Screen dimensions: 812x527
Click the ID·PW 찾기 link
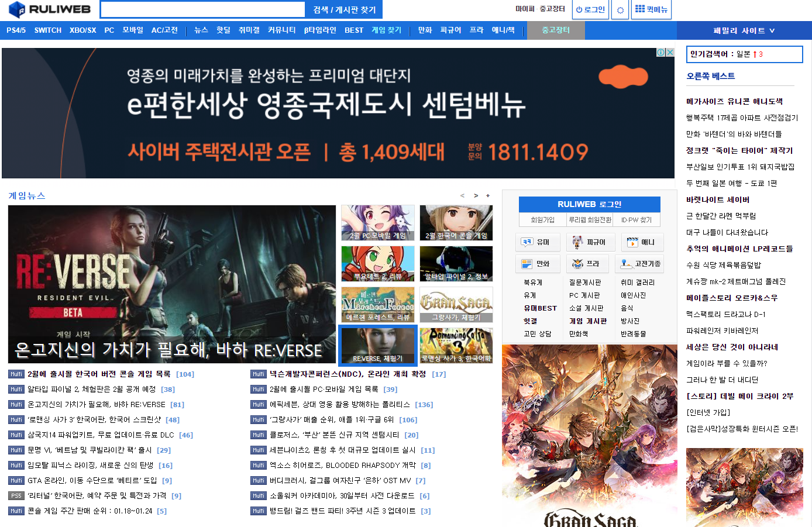click(x=636, y=220)
